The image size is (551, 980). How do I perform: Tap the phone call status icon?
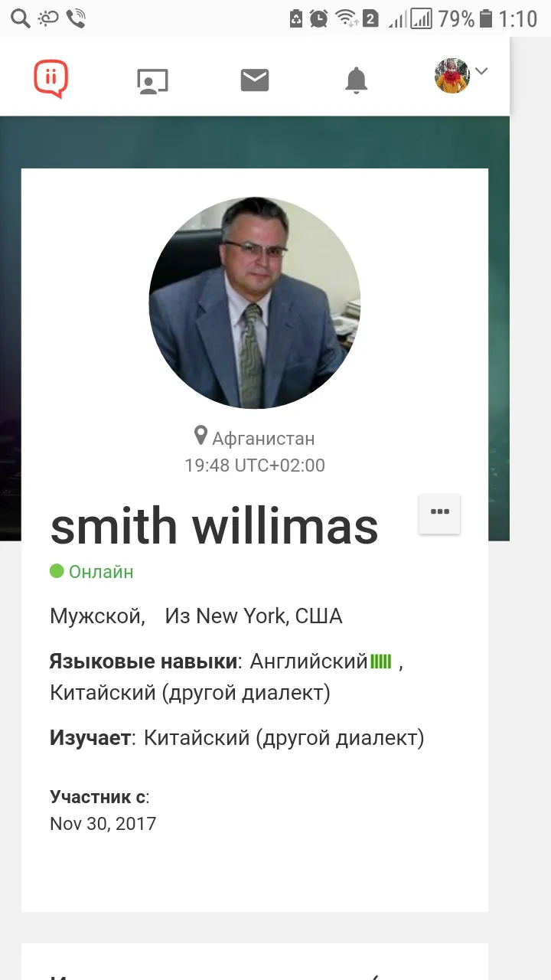[x=76, y=18]
